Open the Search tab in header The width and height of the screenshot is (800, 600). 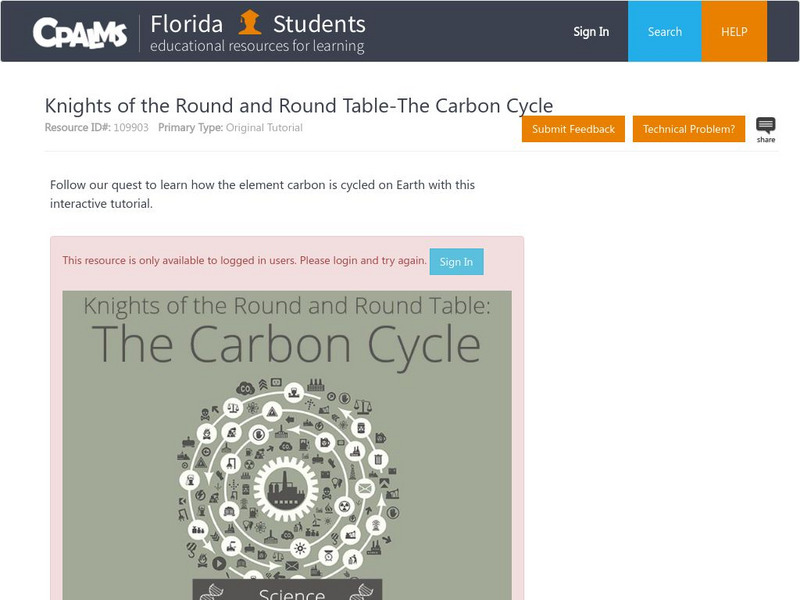[x=664, y=32]
